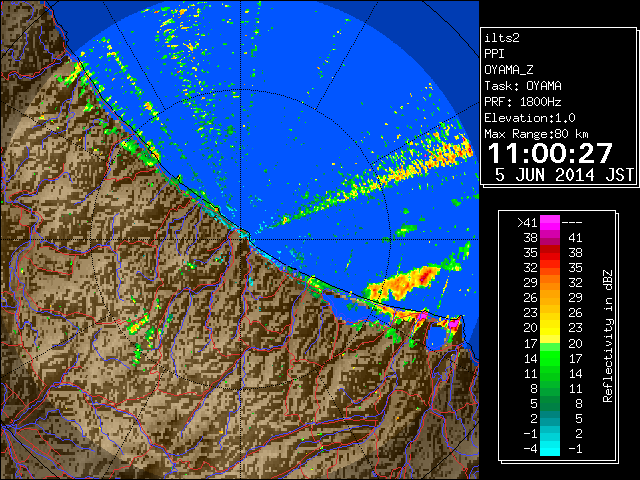This screenshot has height=480, width=640.
Task: Click the PRF: 1800Hz line
Action: (x=523, y=102)
